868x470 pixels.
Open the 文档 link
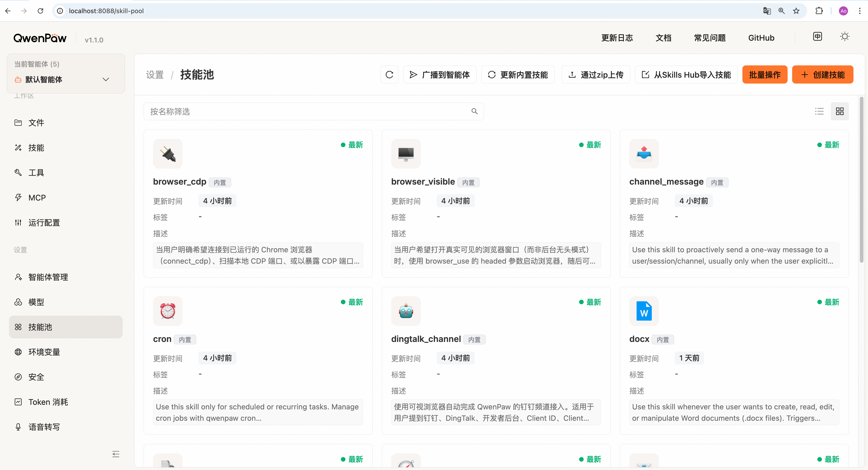[663, 38]
